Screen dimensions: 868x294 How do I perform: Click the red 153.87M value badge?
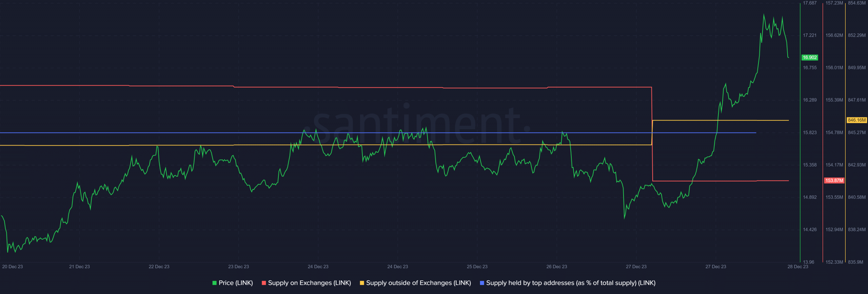(x=834, y=180)
